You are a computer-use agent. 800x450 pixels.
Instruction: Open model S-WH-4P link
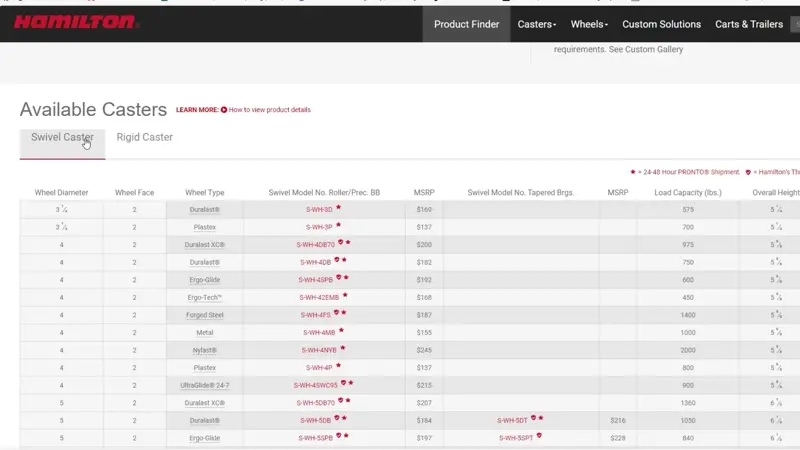pyautogui.click(x=319, y=368)
